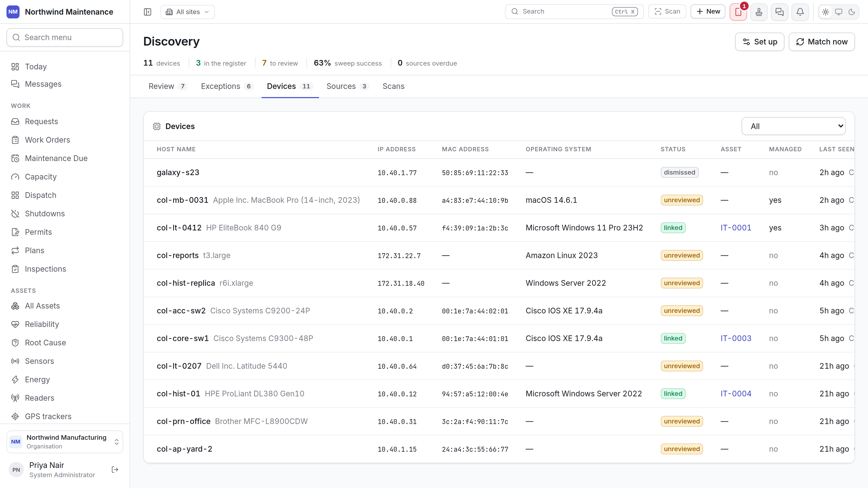Collapse the sidebar panel icon

pos(147,12)
